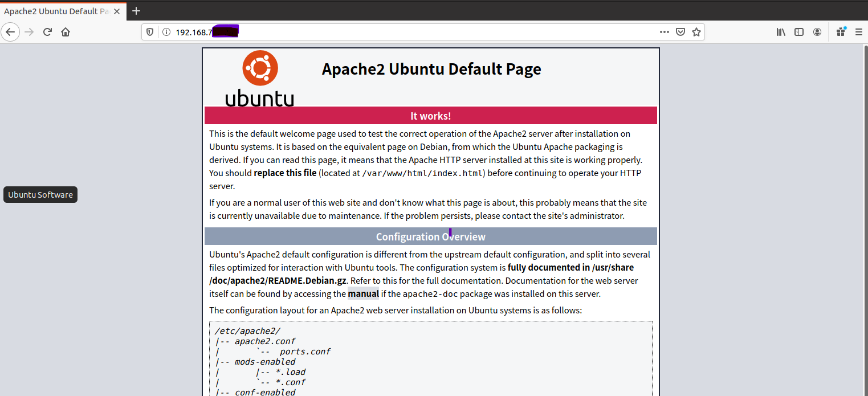Screen dimensions: 868x396
Task: Click the Apache2 Ubuntu Default Page heading
Action: (x=431, y=69)
